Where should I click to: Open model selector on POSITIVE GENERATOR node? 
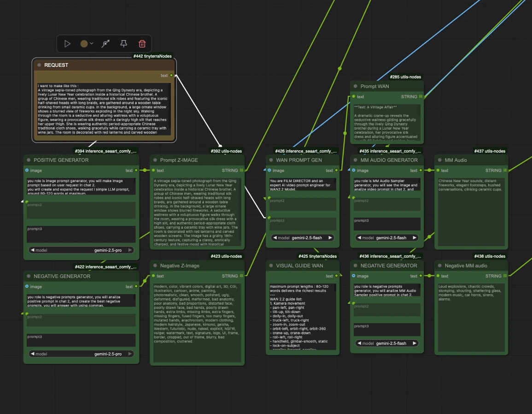pyautogui.click(x=81, y=250)
